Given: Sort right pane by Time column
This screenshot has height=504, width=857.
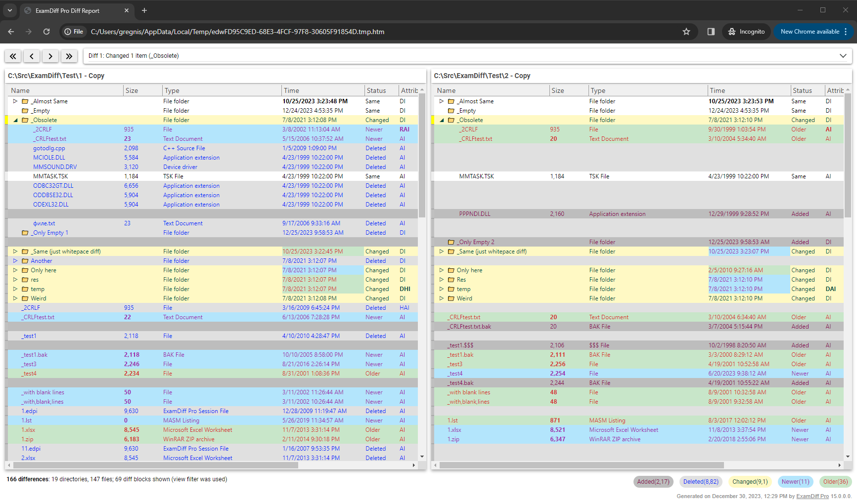Looking at the screenshot, I should [749, 90].
